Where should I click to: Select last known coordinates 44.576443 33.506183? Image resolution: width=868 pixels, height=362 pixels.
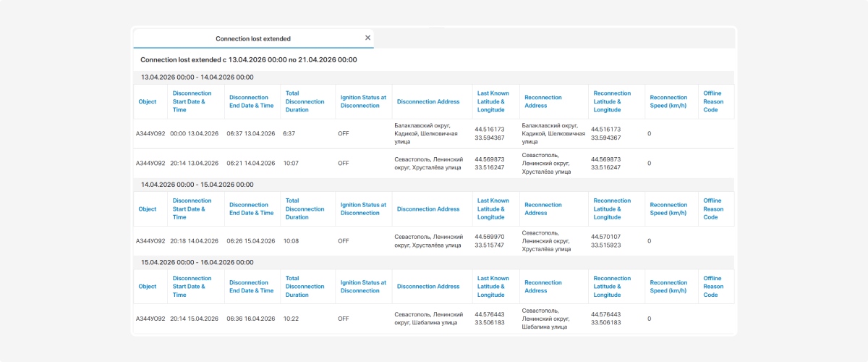coord(490,319)
